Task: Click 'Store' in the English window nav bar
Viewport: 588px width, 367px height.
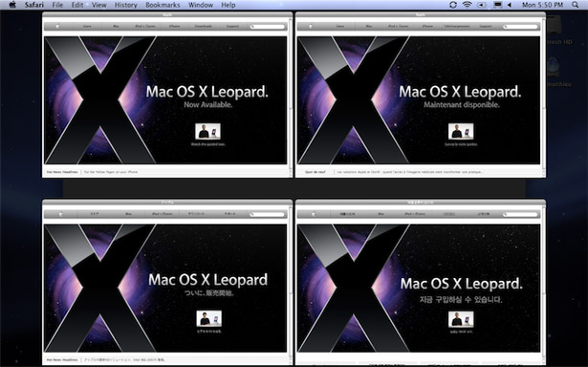Action: pos(87,26)
